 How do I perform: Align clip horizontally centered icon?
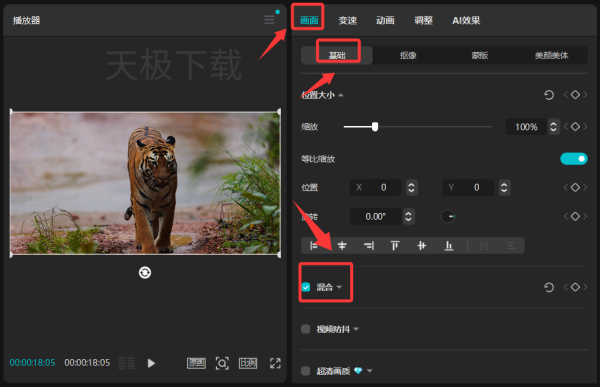342,246
